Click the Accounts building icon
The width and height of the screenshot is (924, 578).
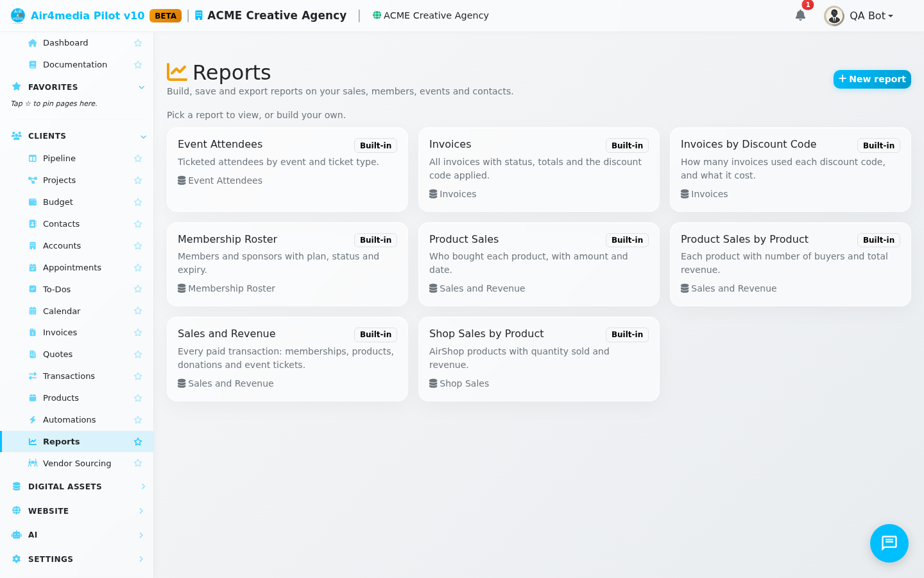pyautogui.click(x=33, y=246)
